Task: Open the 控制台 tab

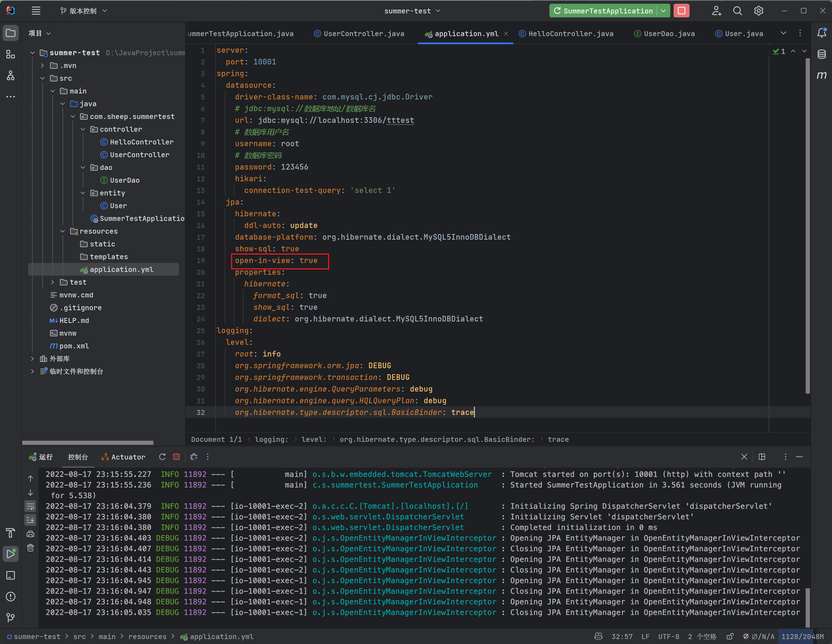Action: [x=78, y=457]
